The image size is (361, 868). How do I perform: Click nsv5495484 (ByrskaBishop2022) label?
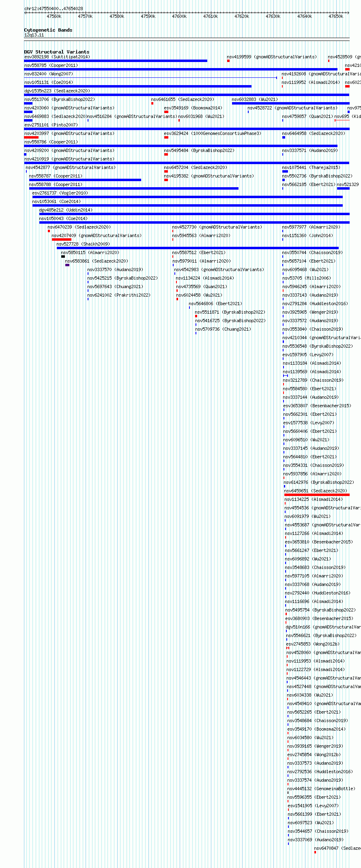(x=199, y=150)
